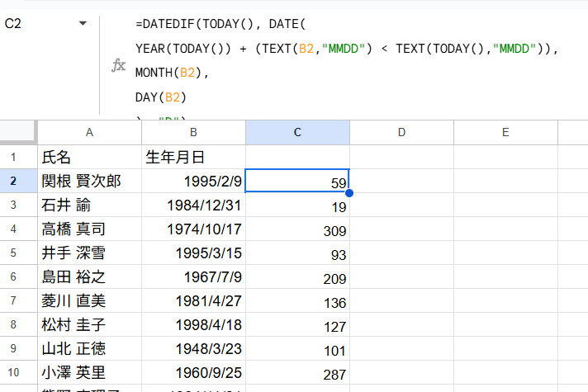
Task: Select cell showing value 309
Action: click(297, 229)
